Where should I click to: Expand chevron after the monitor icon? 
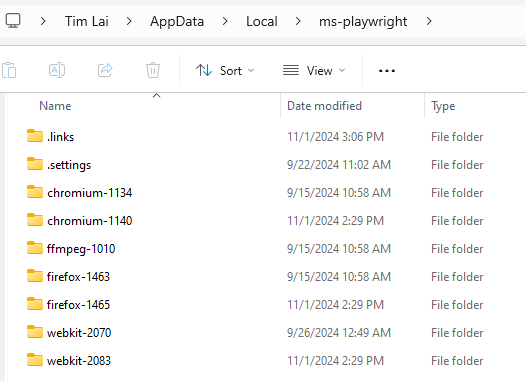point(43,21)
